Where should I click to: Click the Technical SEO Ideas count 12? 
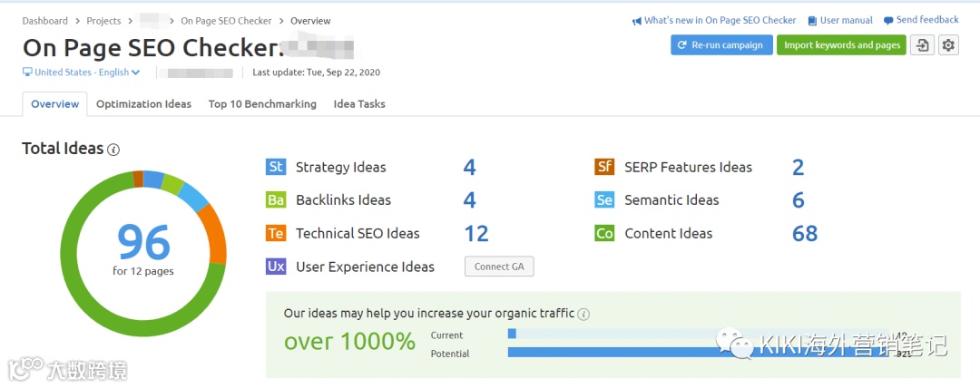coord(476,234)
